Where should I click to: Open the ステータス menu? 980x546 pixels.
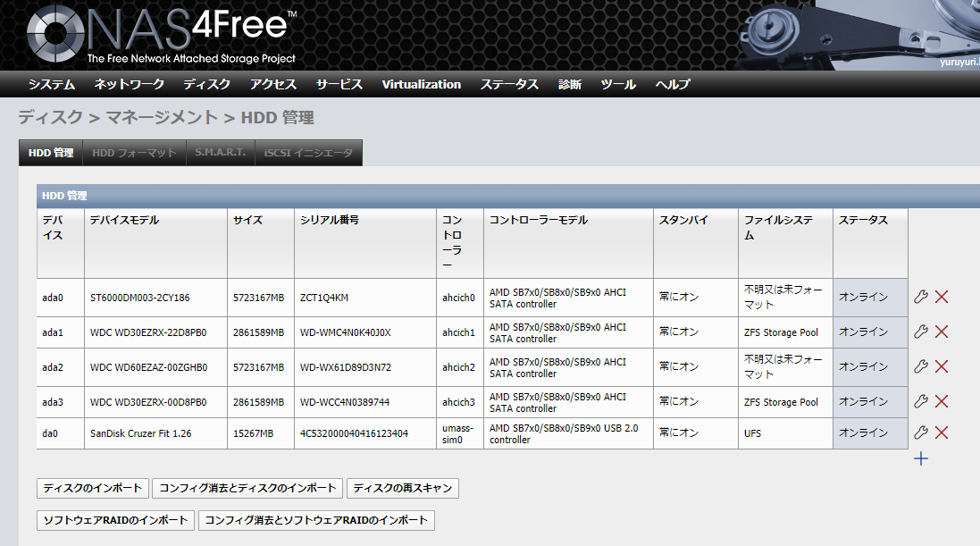coord(509,84)
